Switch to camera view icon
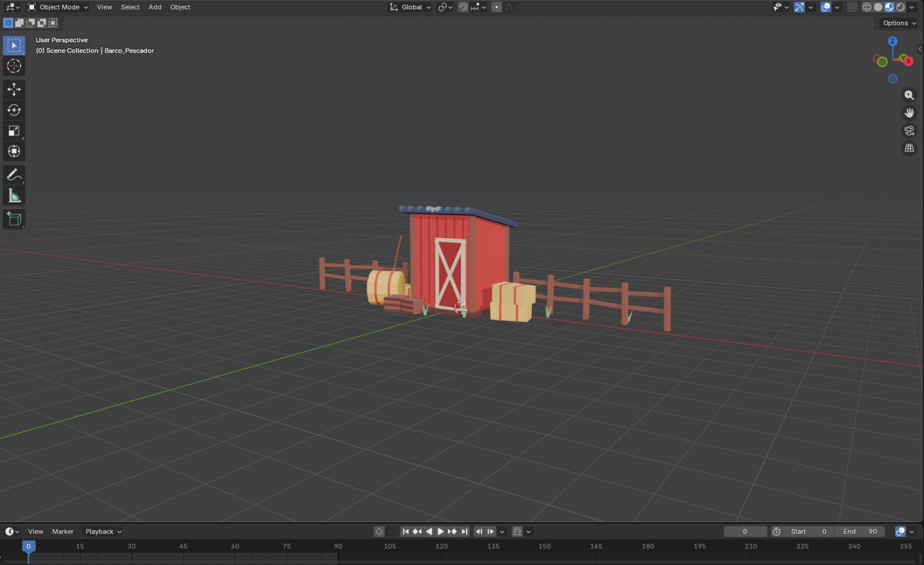 click(909, 130)
